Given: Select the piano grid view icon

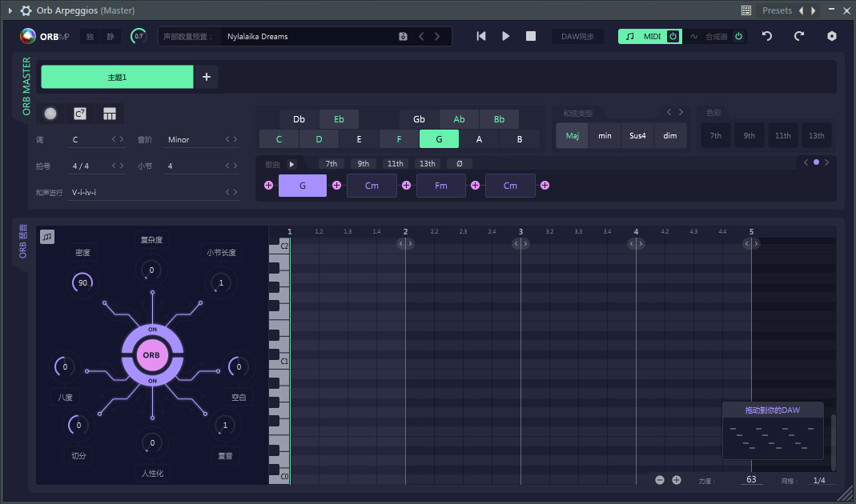Looking at the screenshot, I should pyautogui.click(x=109, y=114).
